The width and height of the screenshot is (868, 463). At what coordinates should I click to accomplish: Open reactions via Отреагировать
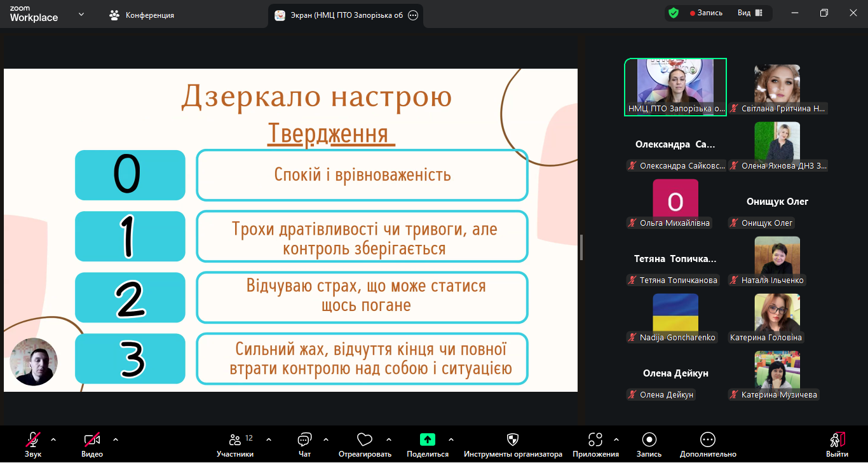(365, 444)
